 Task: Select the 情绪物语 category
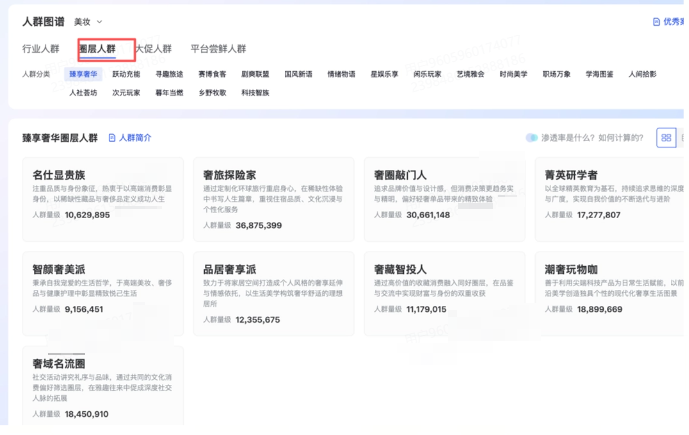point(341,74)
